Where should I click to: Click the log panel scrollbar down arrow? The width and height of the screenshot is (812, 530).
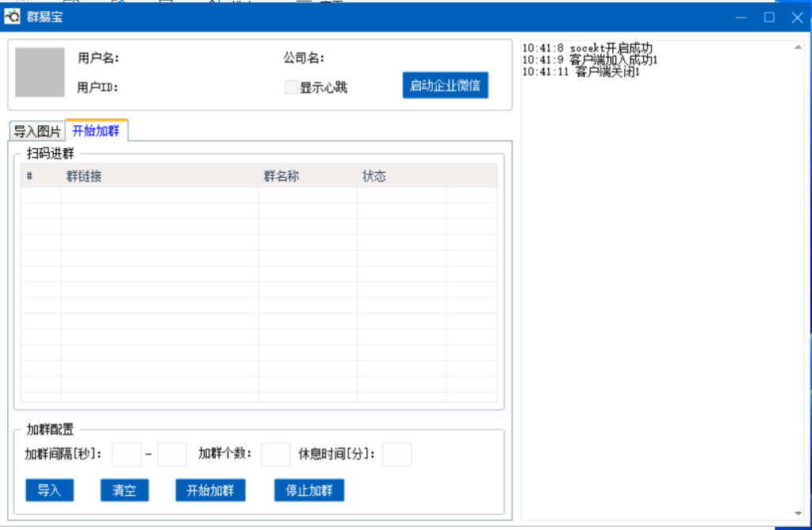click(798, 513)
